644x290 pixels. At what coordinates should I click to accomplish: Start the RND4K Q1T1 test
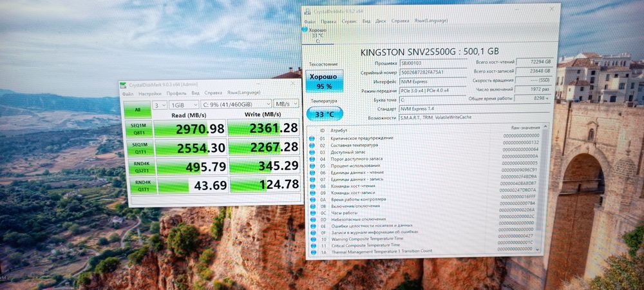(144, 186)
